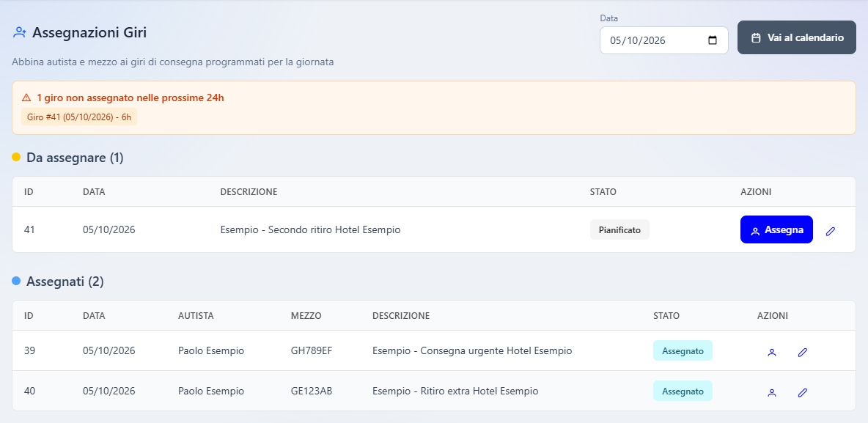Click date 05/10/2026 in giro 39 row
Screen dimensions: 868x423
tap(109, 350)
